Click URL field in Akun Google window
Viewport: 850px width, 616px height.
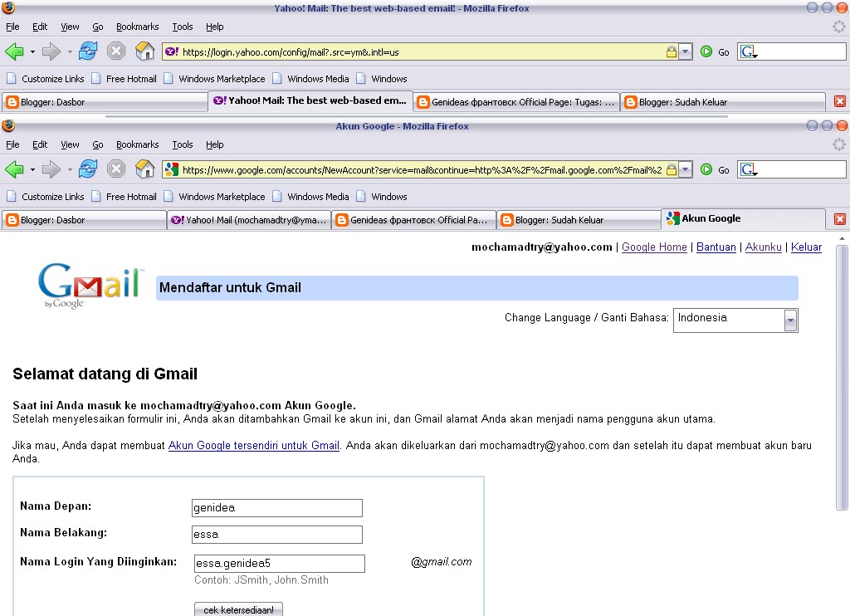tap(422, 169)
